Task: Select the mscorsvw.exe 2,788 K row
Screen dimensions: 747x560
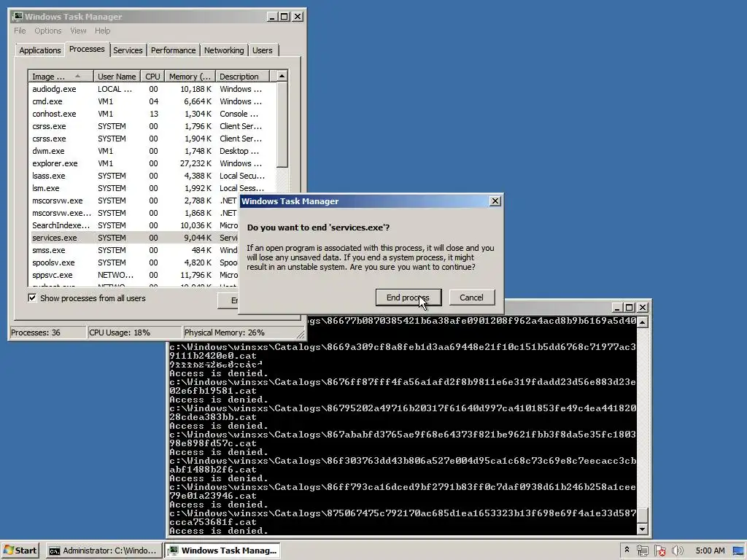Action: click(x=133, y=201)
